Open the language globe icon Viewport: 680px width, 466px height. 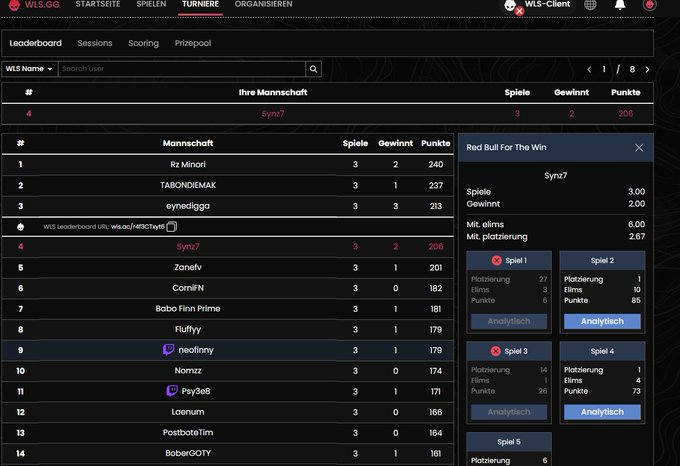[590, 4]
